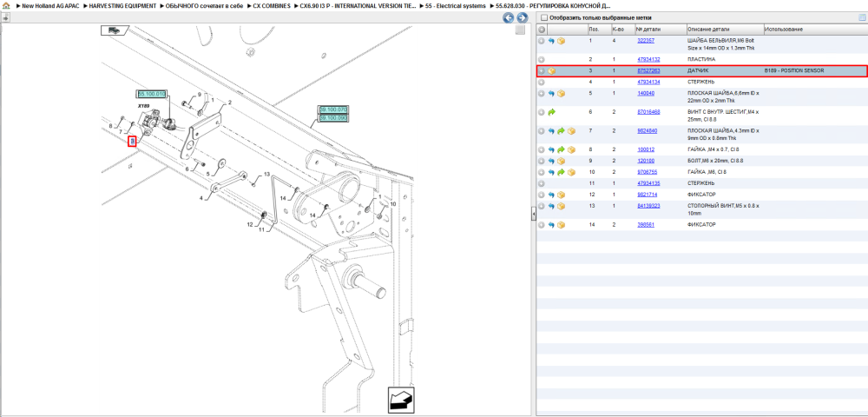Click the vehicle orientation icon on diagram
868x417 pixels.
tap(114, 30)
